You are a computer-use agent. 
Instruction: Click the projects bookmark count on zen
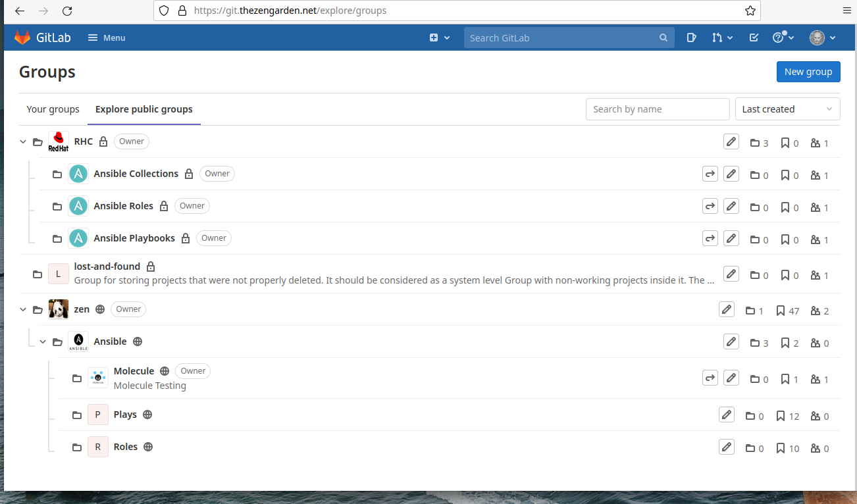point(788,311)
